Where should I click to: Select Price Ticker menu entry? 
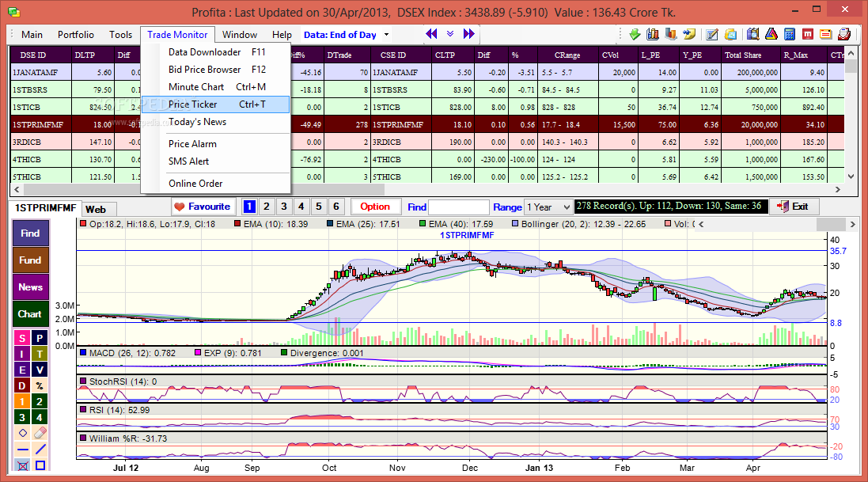point(216,104)
